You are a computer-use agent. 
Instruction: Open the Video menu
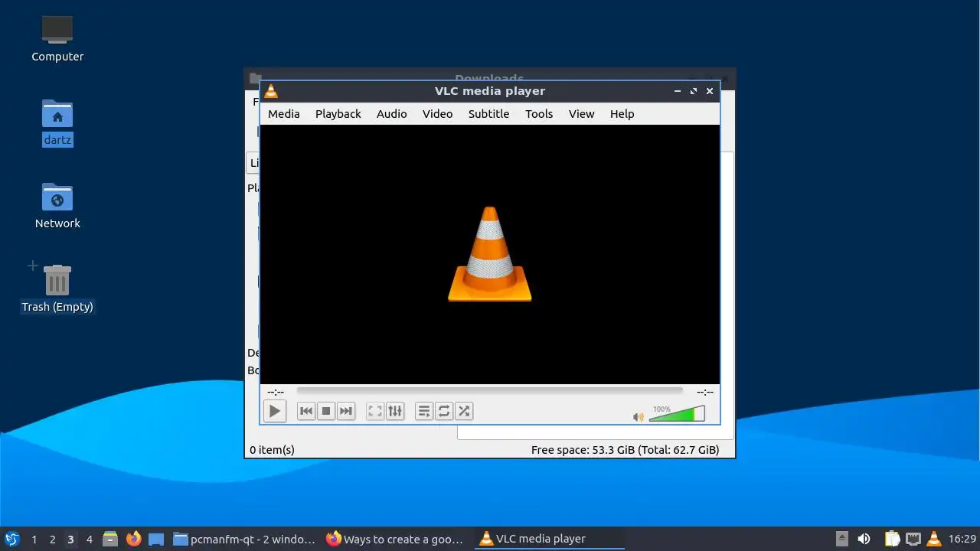click(437, 113)
